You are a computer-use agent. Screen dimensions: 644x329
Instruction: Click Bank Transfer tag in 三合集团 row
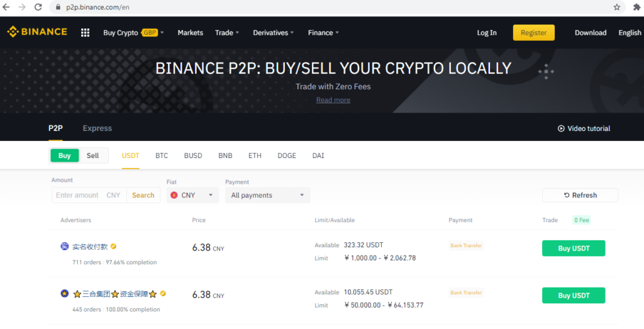coord(466,293)
